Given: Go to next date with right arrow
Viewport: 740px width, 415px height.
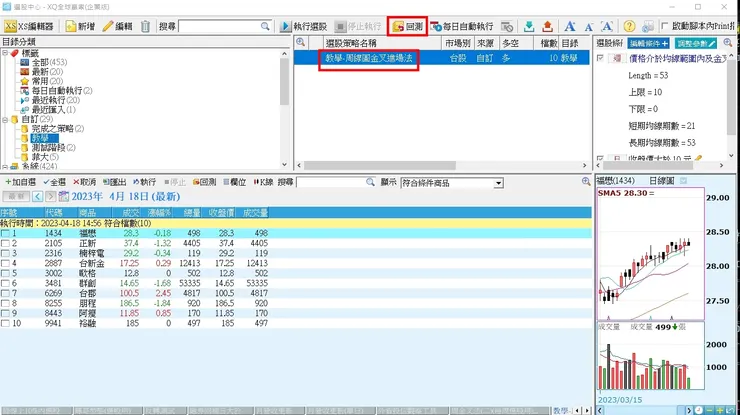Looking at the screenshot, I should [50, 196].
